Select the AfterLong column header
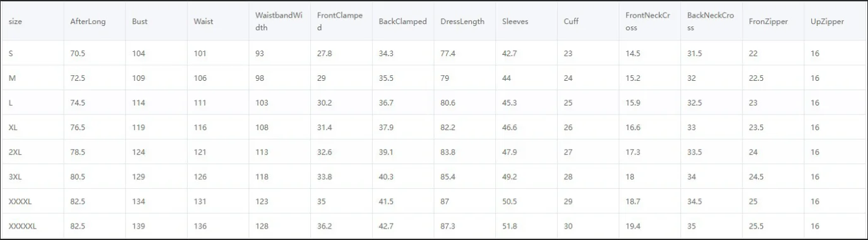 pyautogui.click(x=88, y=21)
